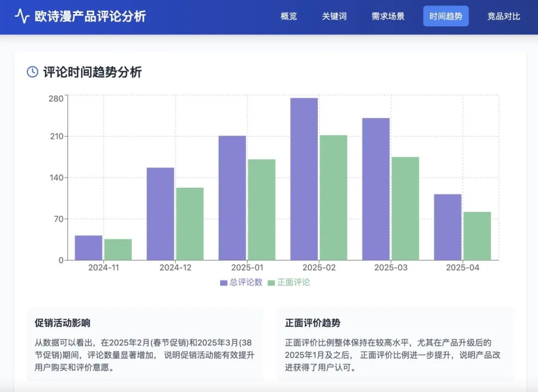Click the purple bar for 2024-11
The height and width of the screenshot is (392, 538).
(x=89, y=248)
